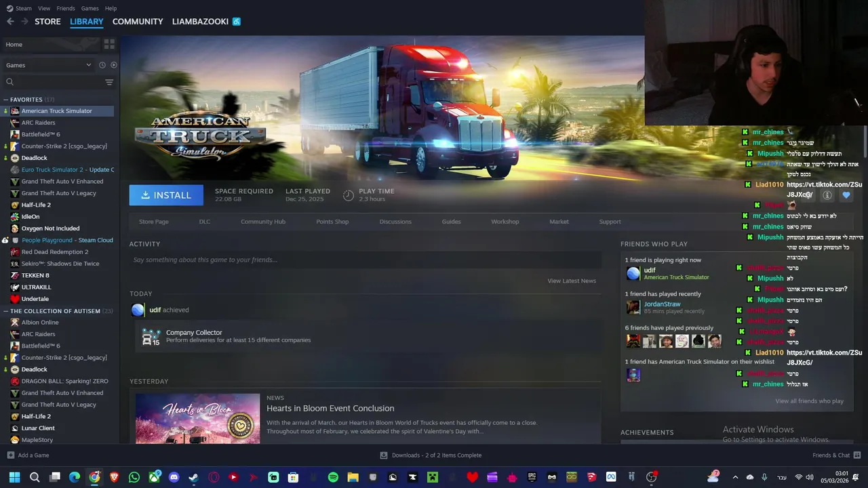Open Steam from the Windows taskbar
Screen dimensions: 868x488
[193, 477]
